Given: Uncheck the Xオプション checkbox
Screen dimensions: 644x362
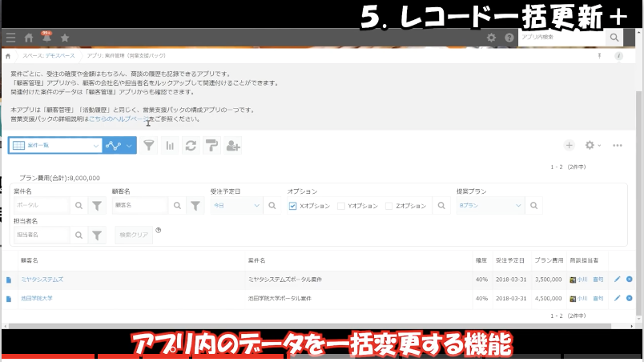Looking at the screenshot, I should click(293, 206).
